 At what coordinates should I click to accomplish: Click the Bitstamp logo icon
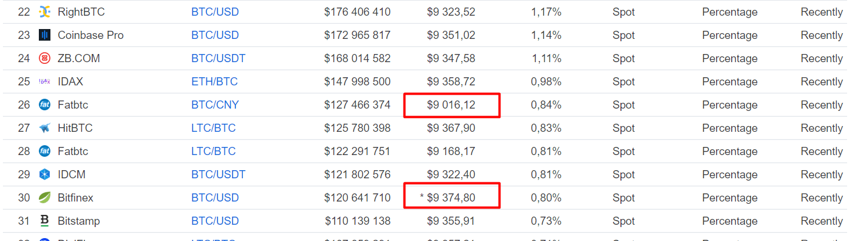click(45, 221)
